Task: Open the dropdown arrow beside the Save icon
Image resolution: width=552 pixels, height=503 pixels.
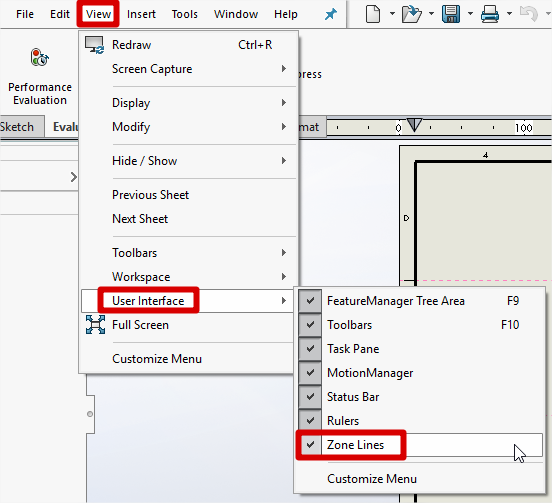Action: (x=470, y=14)
